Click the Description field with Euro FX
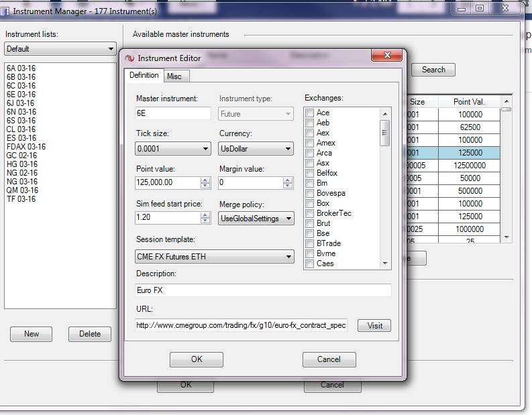Viewport: 532px width, 415px height. tap(263, 290)
